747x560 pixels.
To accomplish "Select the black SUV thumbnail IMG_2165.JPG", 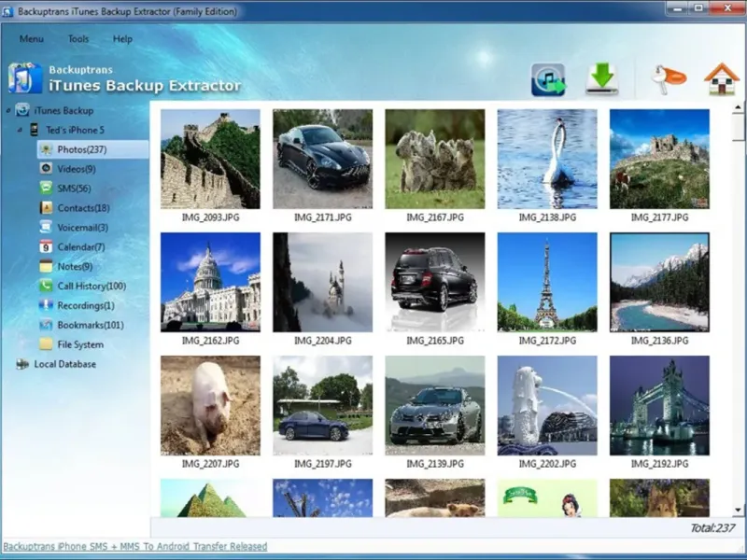I will [435, 282].
